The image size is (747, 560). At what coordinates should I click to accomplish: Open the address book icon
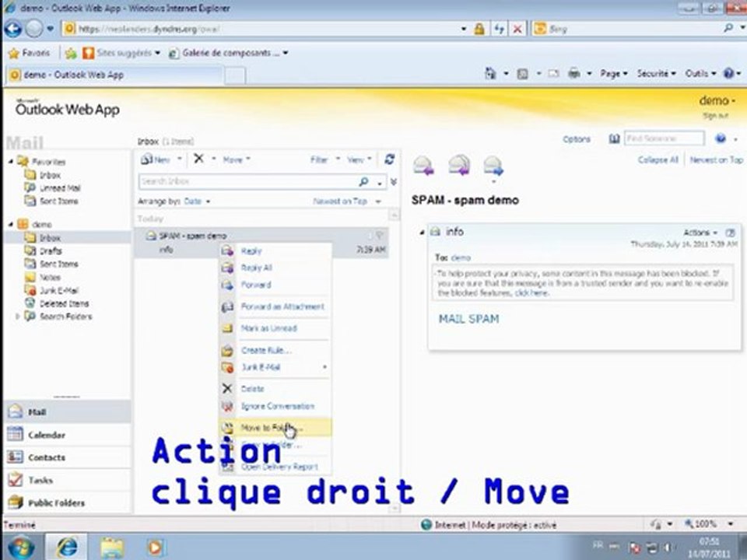click(x=614, y=138)
